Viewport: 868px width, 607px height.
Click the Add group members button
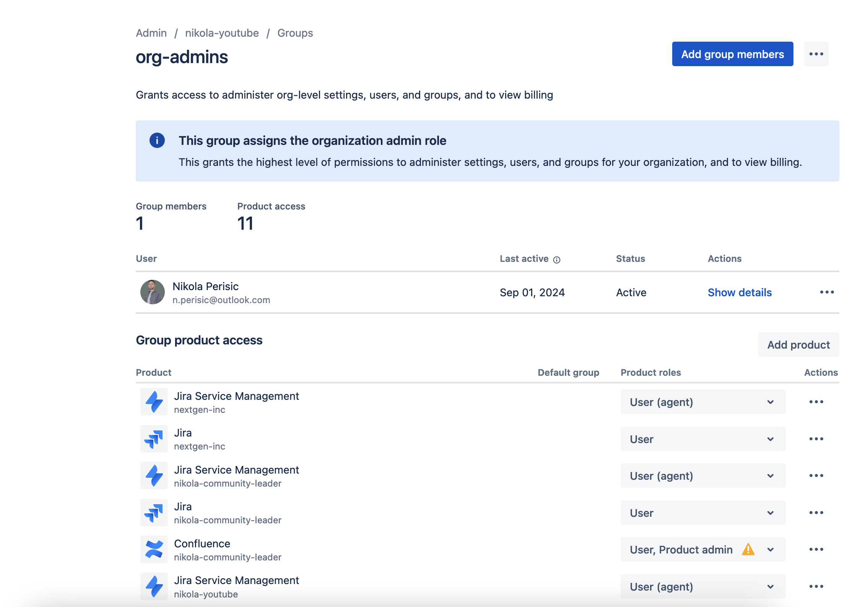click(x=732, y=54)
